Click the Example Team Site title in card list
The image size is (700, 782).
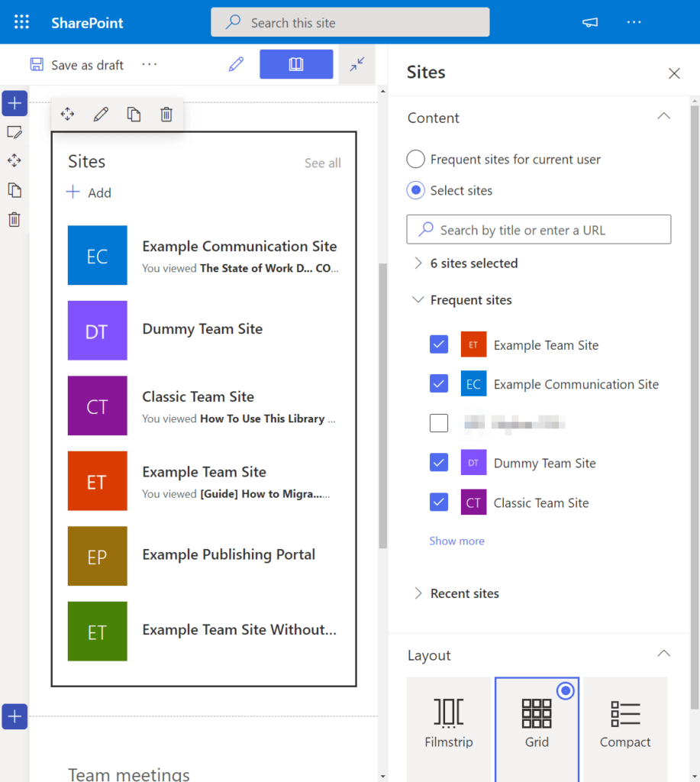[204, 472]
